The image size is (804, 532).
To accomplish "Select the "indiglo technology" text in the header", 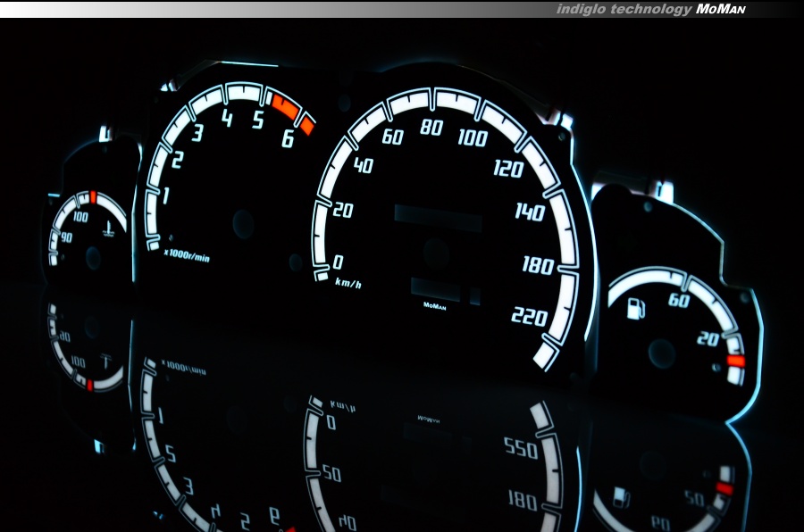I will pos(624,9).
